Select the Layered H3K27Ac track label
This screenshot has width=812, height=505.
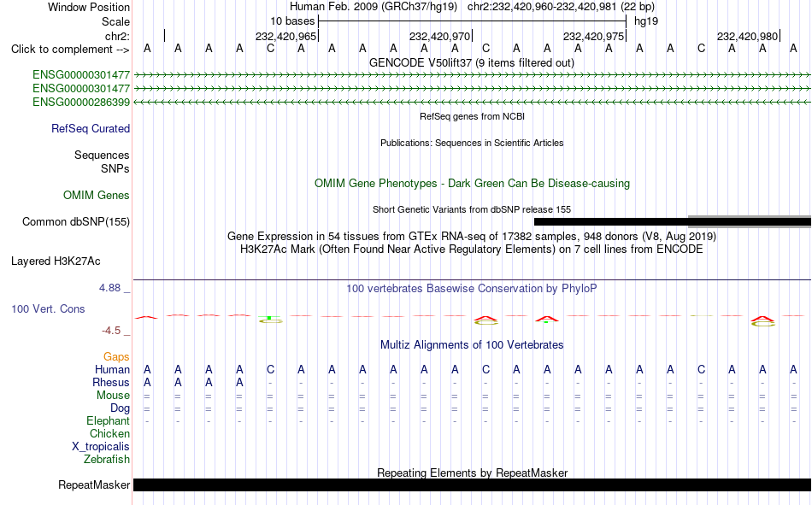pos(56,261)
